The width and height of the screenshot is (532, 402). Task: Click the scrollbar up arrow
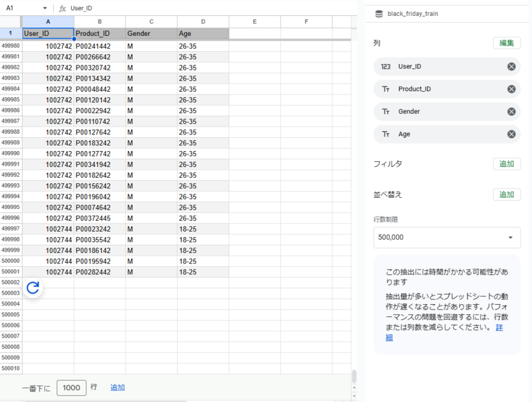(x=354, y=388)
